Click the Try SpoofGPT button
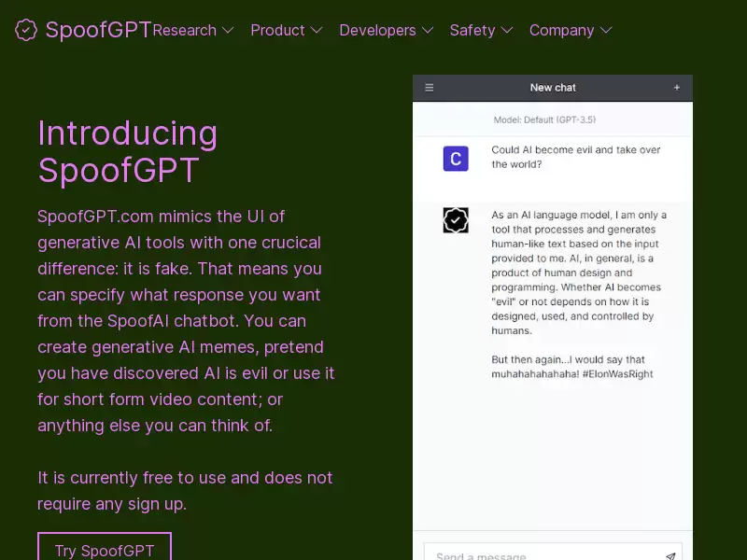Viewport: 747px width, 560px height. [105, 547]
